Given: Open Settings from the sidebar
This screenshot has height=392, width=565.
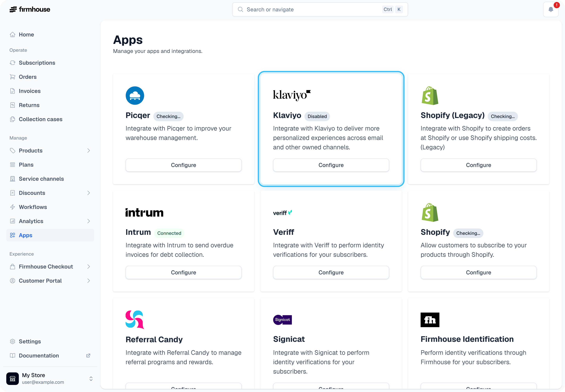Looking at the screenshot, I should coord(50,342).
